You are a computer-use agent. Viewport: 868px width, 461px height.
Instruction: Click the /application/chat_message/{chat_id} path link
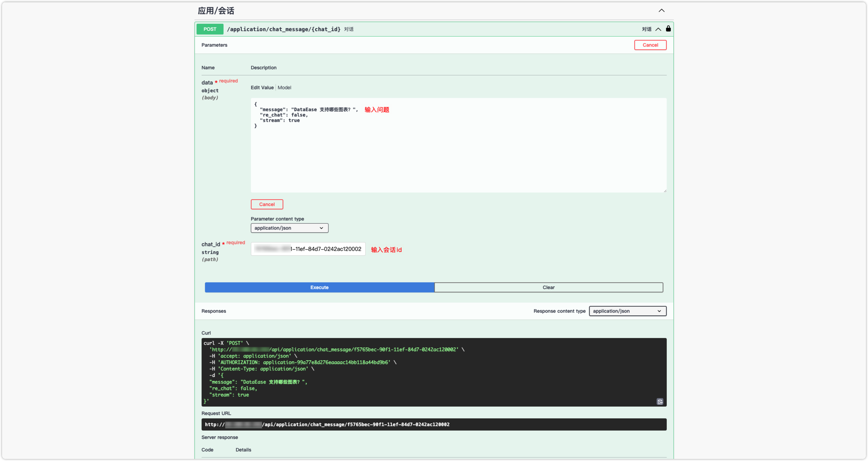point(284,29)
